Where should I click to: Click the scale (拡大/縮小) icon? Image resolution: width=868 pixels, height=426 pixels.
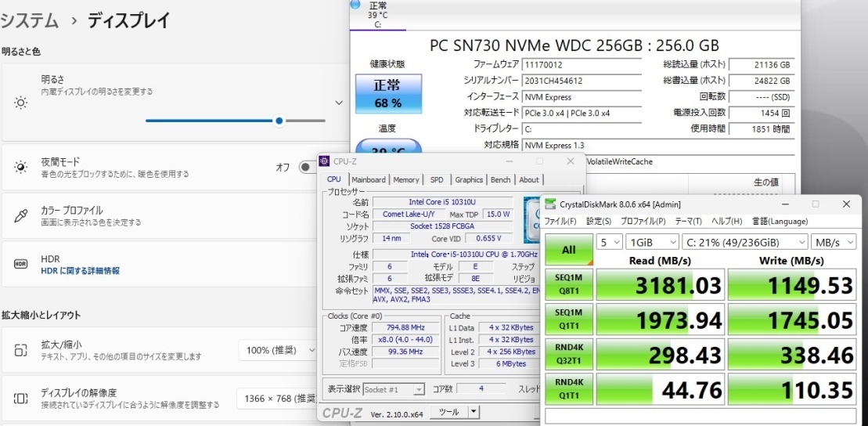[x=20, y=350]
